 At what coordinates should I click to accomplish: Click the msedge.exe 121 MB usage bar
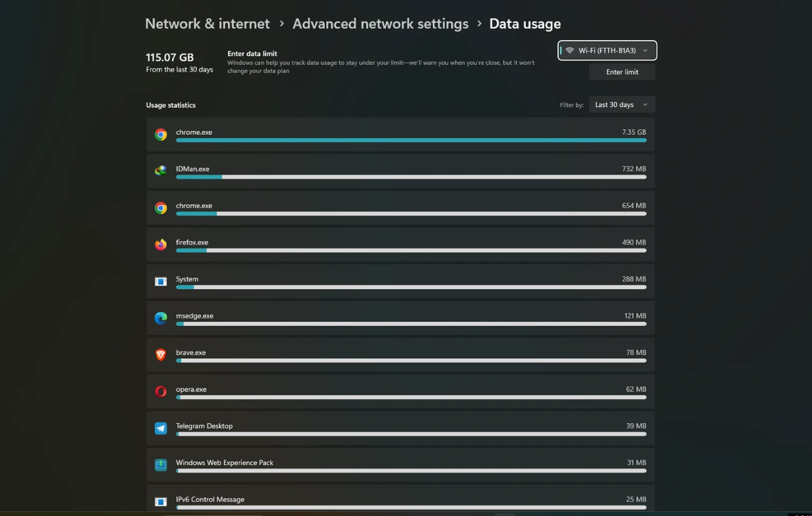[411, 324]
